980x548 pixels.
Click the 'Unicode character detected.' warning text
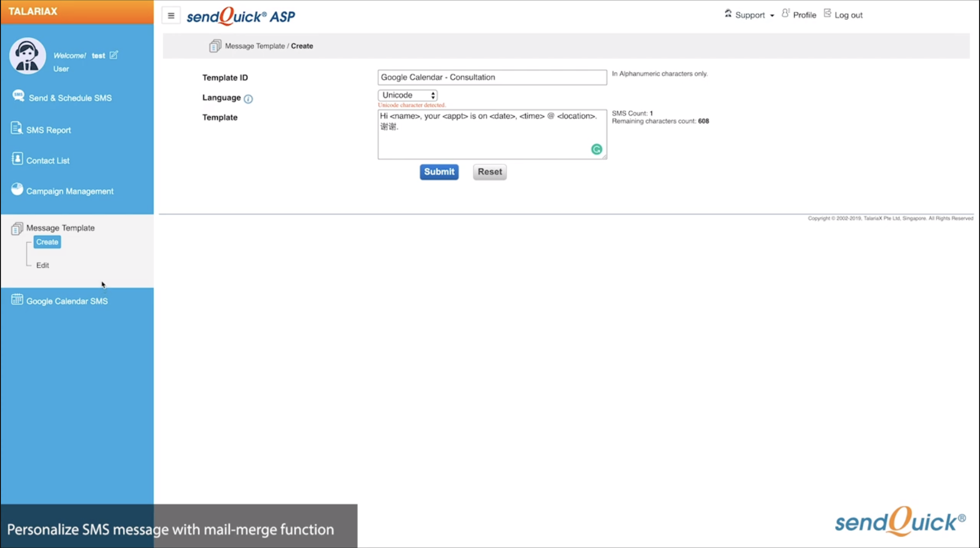(412, 105)
